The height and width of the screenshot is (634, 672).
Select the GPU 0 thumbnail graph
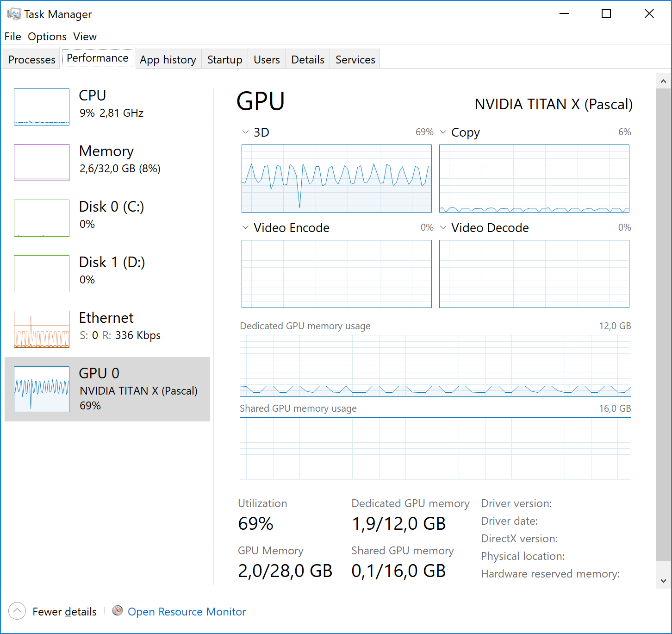point(42,389)
